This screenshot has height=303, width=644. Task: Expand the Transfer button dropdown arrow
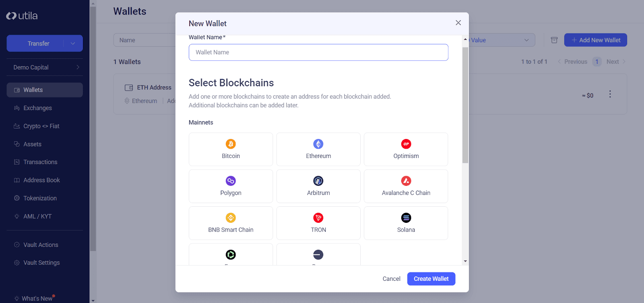tap(72, 43)
